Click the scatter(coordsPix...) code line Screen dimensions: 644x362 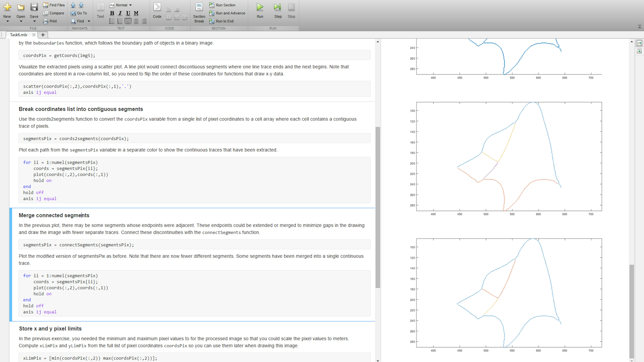click(77, 86)
